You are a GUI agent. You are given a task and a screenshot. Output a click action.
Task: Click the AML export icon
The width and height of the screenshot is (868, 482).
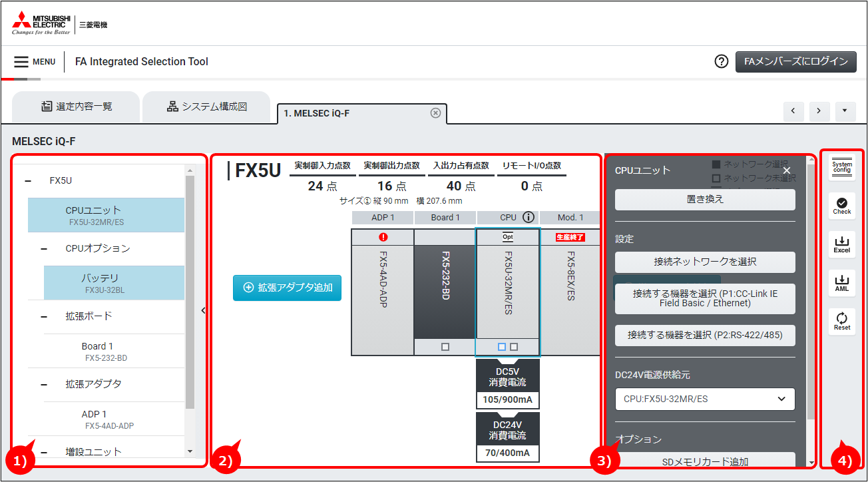[842, 283]
